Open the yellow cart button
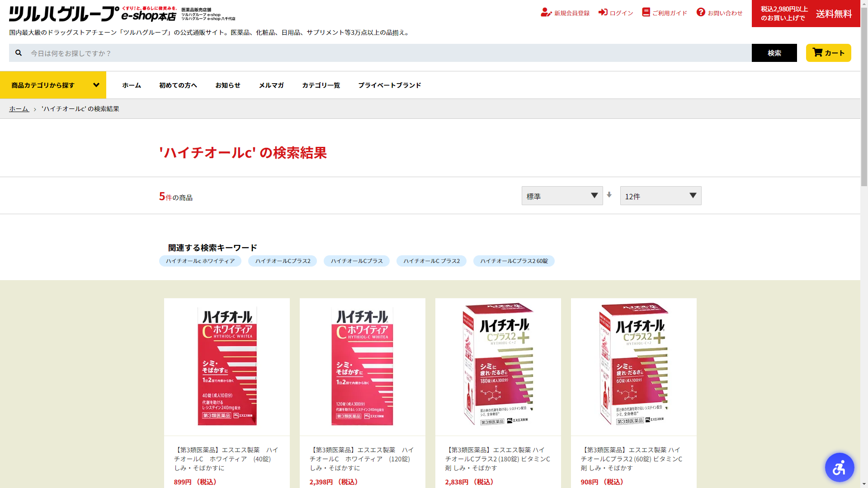The image size is (868, 488). (x=828, y=53)
